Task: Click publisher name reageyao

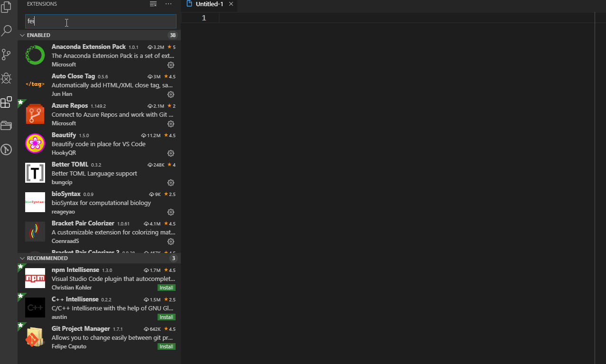Action: [x=63, y=212]
